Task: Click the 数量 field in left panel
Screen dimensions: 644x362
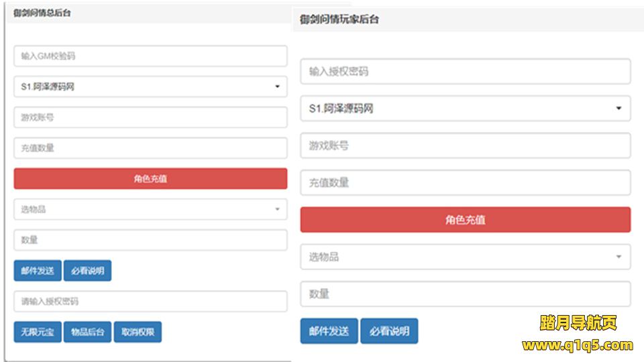Action: pyautogui.click(x=150, y=240)
